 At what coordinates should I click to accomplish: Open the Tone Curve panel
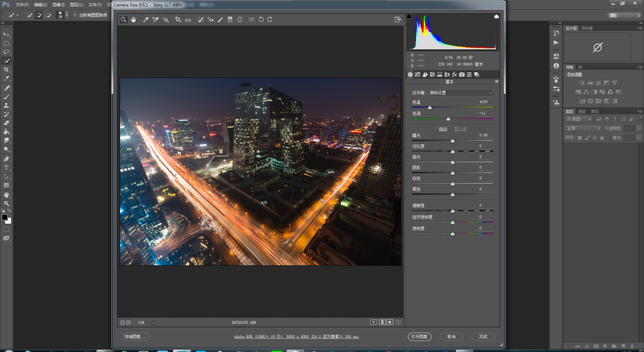(418, 75)
